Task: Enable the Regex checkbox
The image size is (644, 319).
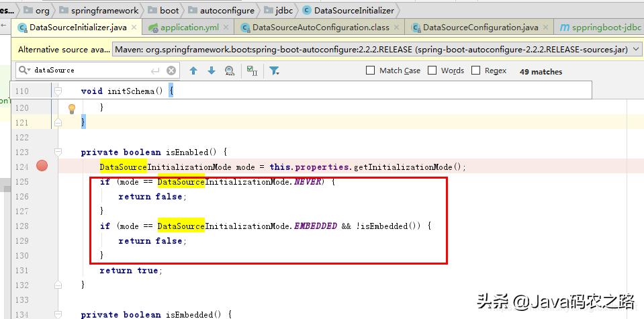Action: click(475, 71)
